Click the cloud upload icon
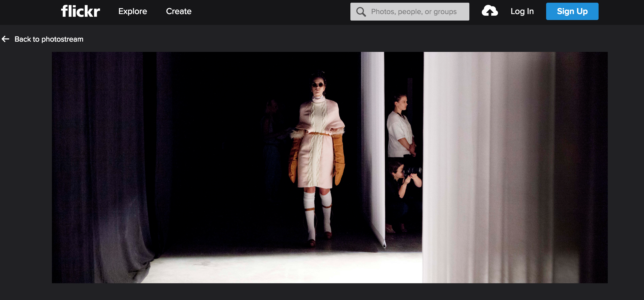 [490, 11]
